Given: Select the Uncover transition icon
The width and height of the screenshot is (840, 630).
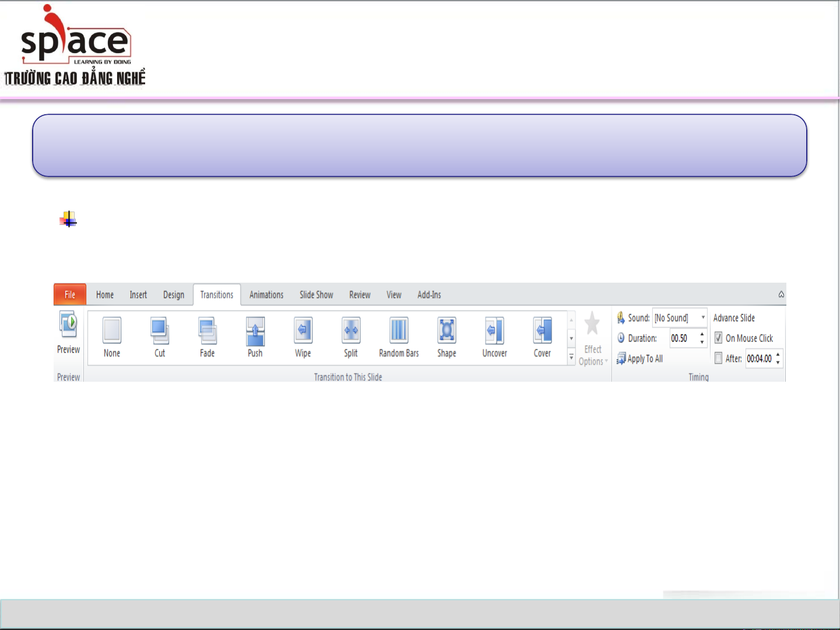Looking at the screenshot, I should click(x=494, y=331).
